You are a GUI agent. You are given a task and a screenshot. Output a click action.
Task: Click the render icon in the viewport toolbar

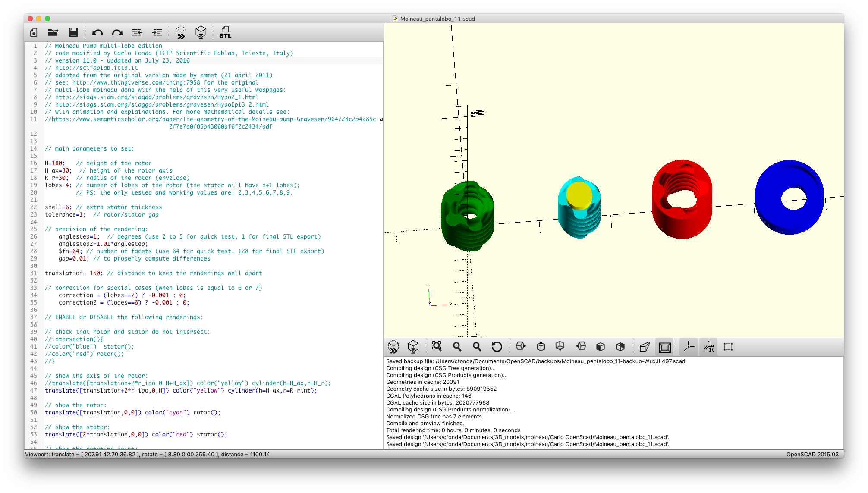tap(413, 347)
